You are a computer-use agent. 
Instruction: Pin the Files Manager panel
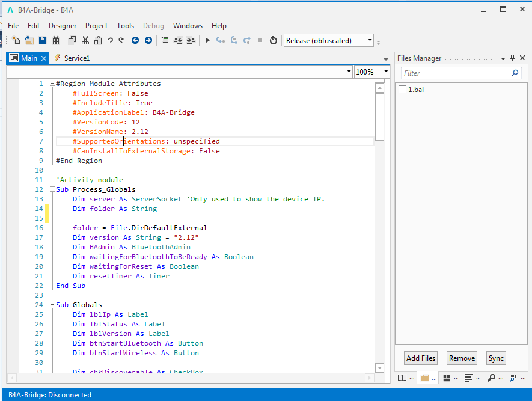[x=512, y=58]
